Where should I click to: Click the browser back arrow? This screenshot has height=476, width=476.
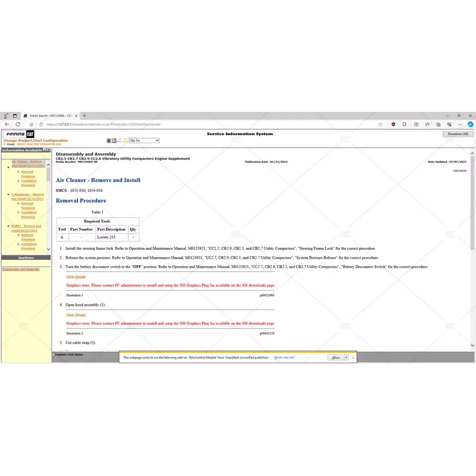tap(7, 124)
